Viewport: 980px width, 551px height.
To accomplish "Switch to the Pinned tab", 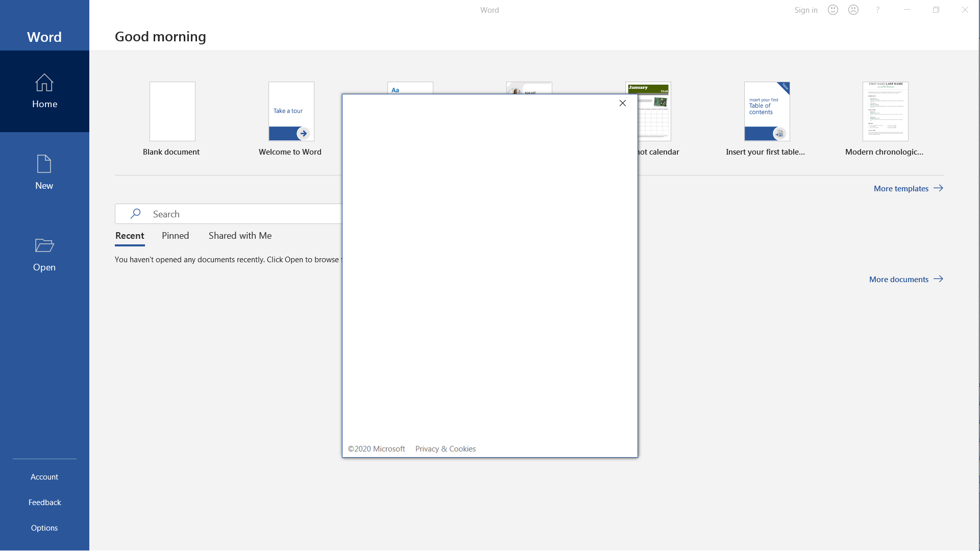I will click(x=175, y=235).
